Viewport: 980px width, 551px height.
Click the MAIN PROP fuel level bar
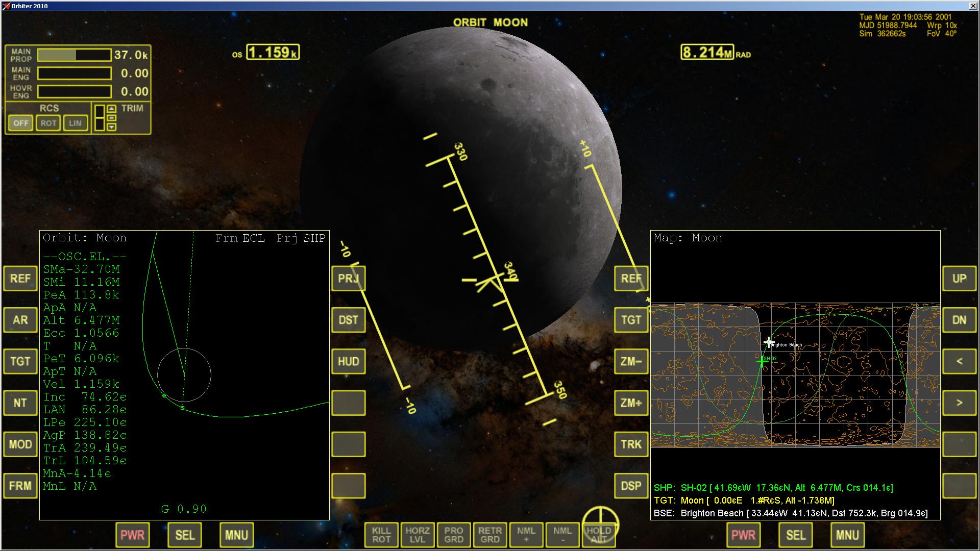click(75, 55)
